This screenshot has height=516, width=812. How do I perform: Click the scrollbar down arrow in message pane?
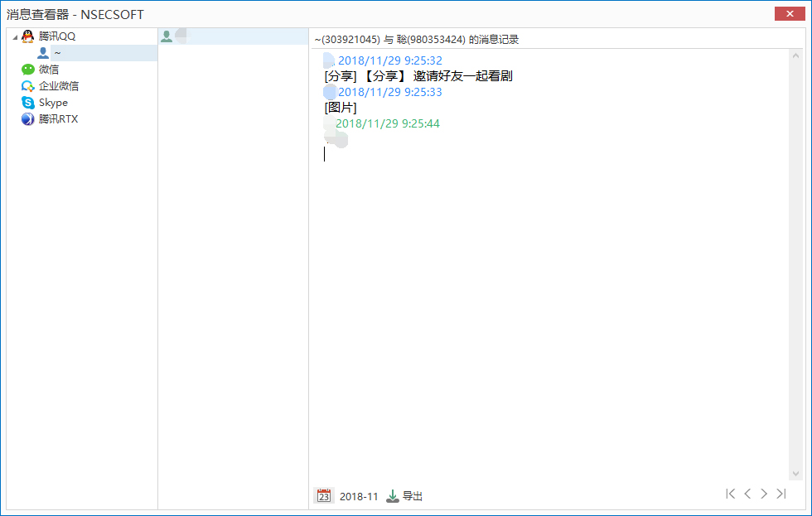point(796,474)
